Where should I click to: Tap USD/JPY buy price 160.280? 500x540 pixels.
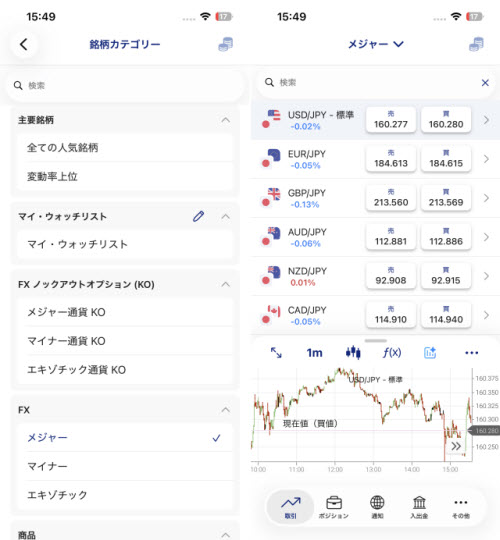tap(446, 120)
